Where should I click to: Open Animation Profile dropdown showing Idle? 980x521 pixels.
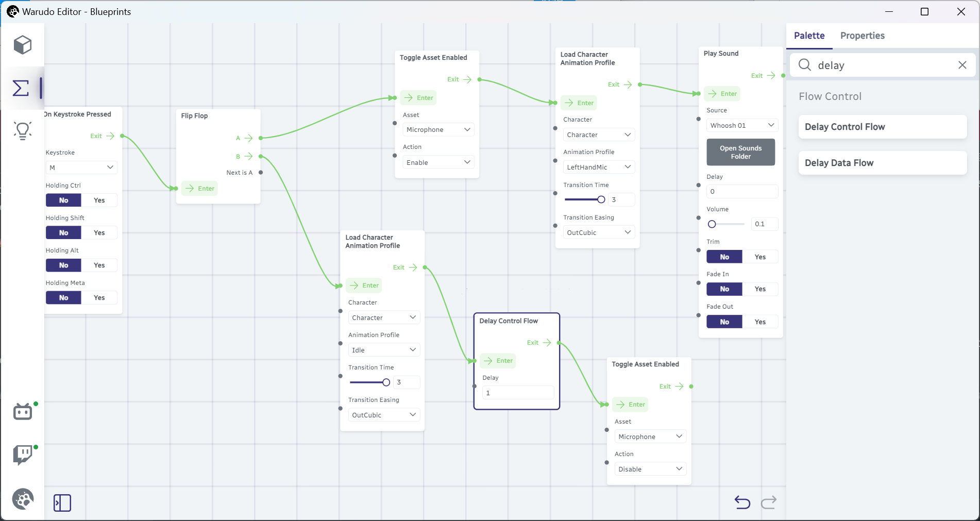point(384,350)
